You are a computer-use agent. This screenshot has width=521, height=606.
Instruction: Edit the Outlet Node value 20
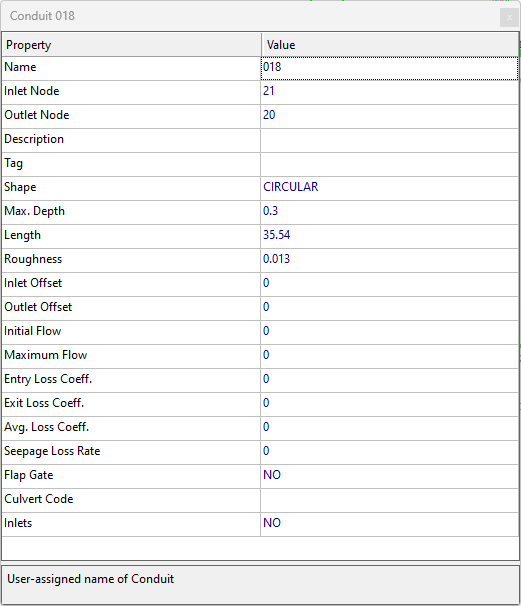coord(390,116)
